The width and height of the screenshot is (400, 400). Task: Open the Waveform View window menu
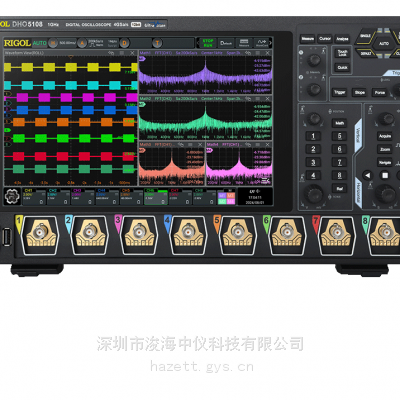(x=122, y=53)
